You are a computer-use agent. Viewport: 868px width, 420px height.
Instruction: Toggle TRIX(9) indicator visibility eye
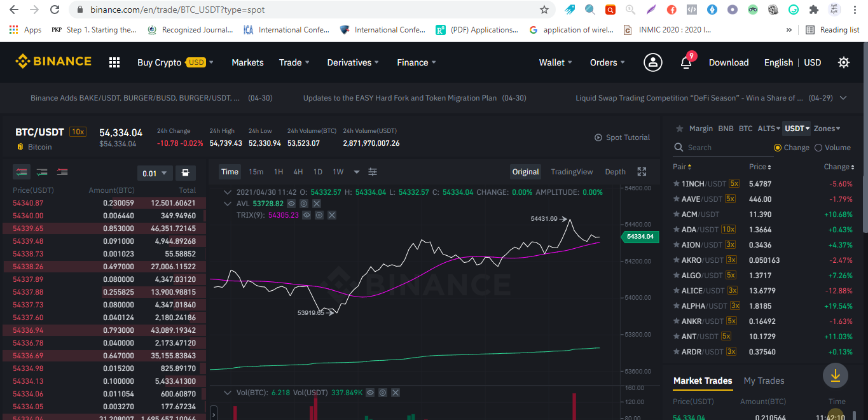click(x=307, y=215)
